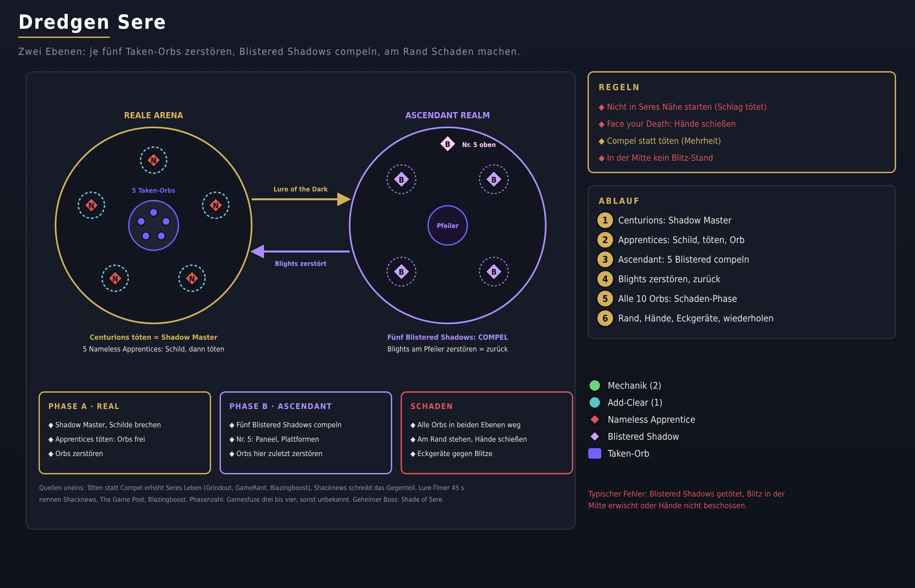
Task: Click the Blights zerstört return arrow
Action: pos(300,251)
